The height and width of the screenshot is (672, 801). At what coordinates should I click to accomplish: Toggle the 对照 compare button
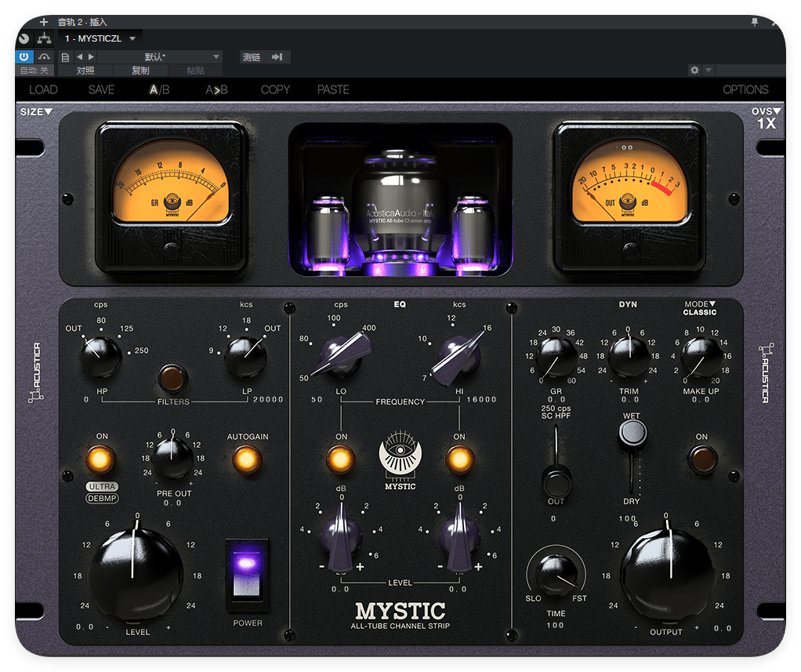pyautogui.click(x=85, y=71)
